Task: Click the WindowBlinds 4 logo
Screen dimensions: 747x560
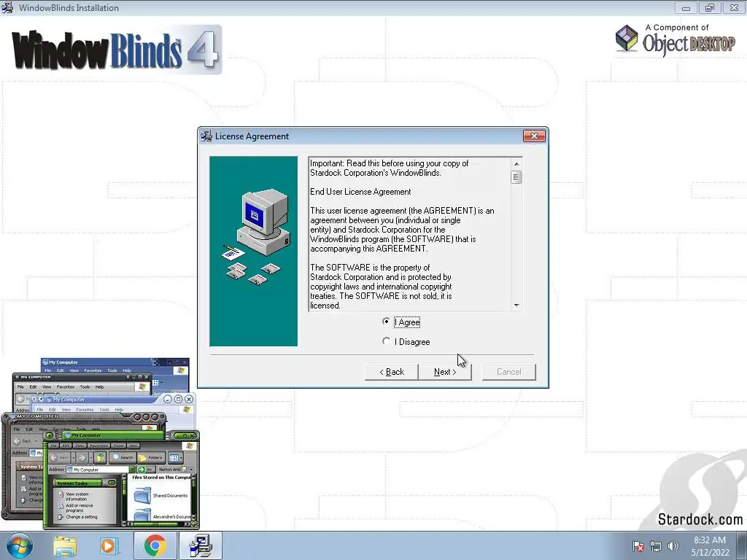Action: pos(116,50)
